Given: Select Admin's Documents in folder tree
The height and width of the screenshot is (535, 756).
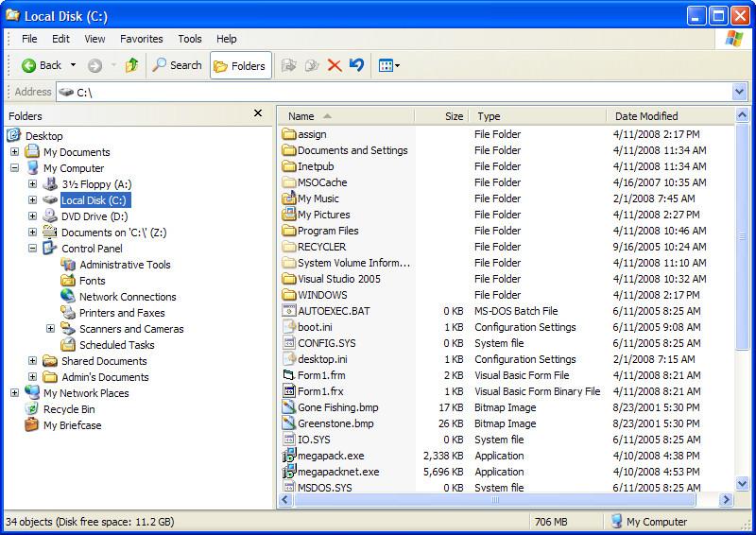Looking at the screenshot, I should pos(105,377).
